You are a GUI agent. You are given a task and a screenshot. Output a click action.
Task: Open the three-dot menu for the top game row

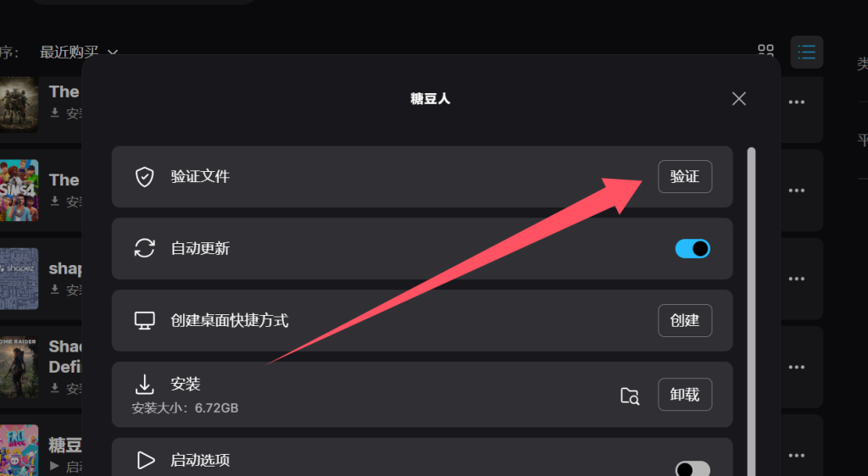pos(797,102)
